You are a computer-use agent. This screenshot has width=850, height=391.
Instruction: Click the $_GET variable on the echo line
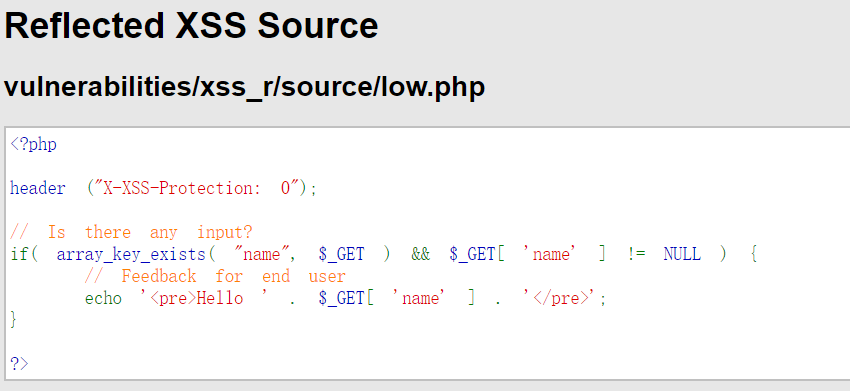(x=342, y=299)
